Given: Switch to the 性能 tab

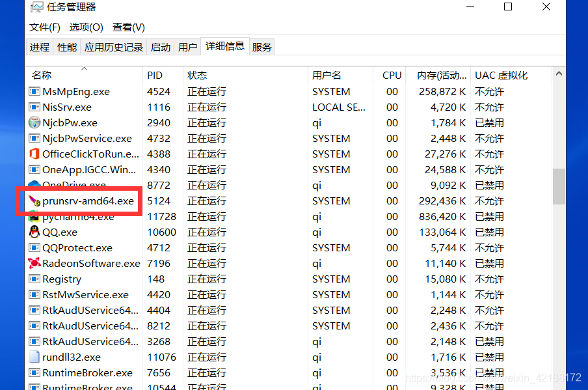Looking at the screenshot, I should 67,47.
